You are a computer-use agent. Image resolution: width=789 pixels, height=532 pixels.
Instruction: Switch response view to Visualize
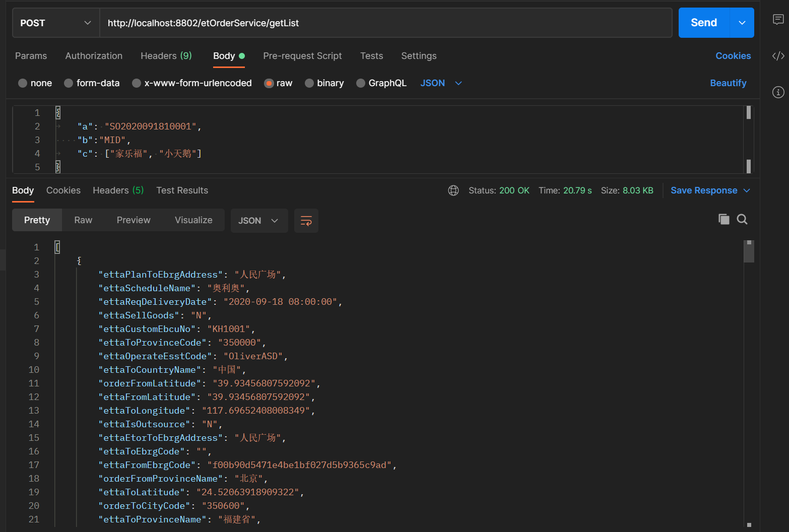(193, 220)
